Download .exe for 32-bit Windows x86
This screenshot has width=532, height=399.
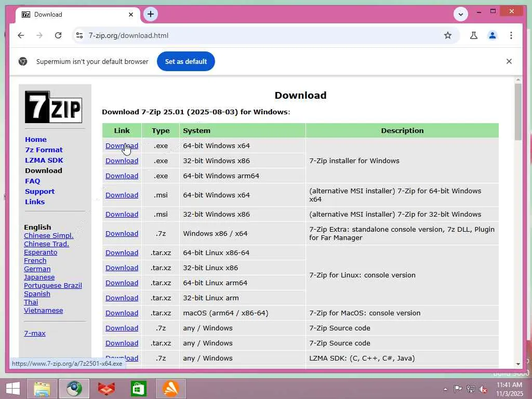[x=122, y=161]
